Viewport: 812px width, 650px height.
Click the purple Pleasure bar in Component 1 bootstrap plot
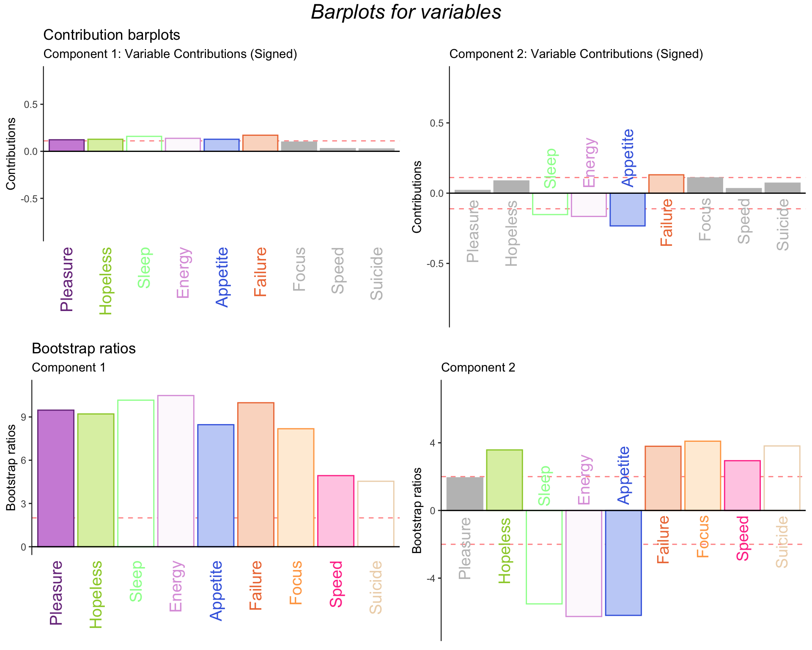point(56,478)
